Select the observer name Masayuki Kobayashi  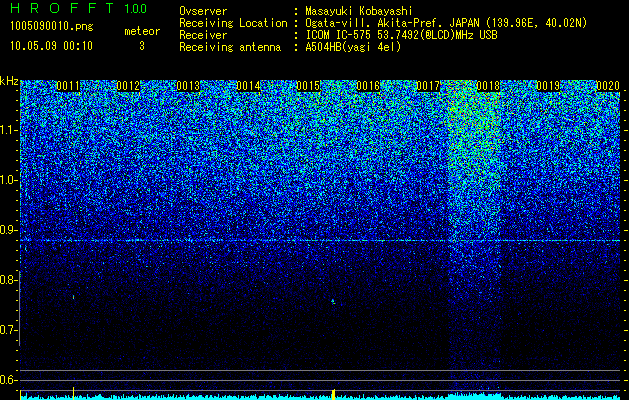pos(359,12)
